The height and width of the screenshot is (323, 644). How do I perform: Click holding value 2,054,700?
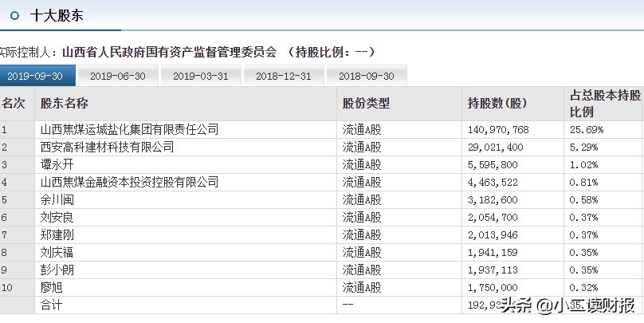click(x=493, y=218)
